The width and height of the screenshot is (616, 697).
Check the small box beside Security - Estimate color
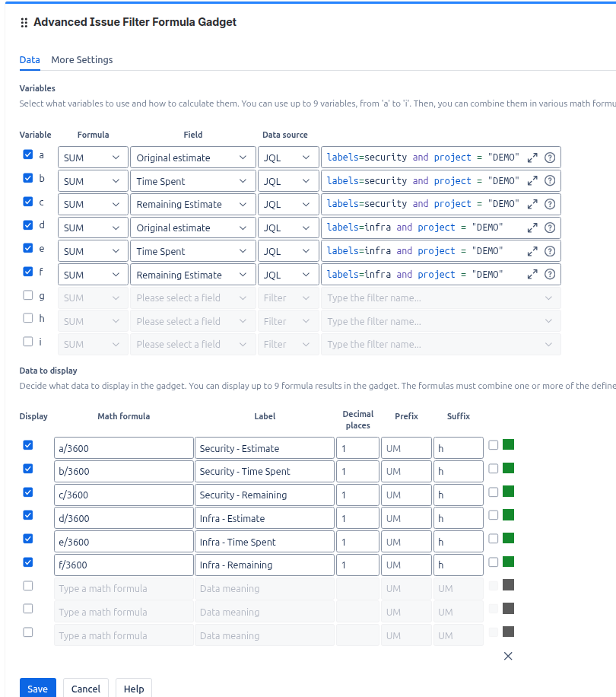click(494, 445)
